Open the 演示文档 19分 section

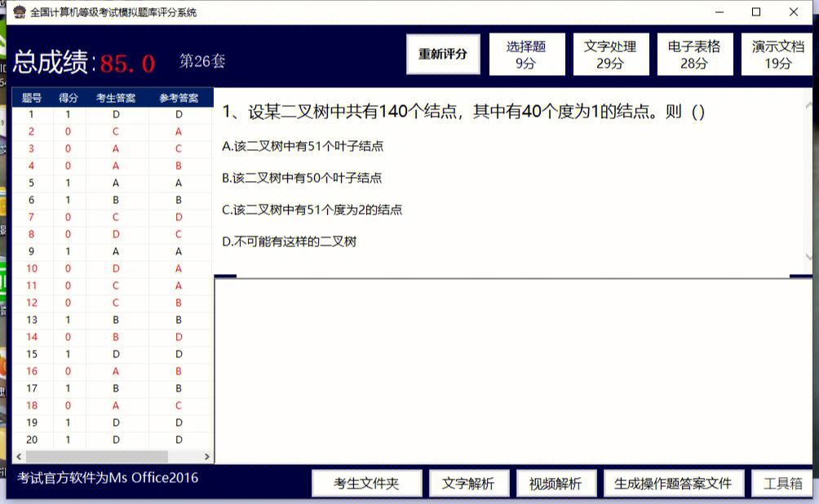coord(777,55)
